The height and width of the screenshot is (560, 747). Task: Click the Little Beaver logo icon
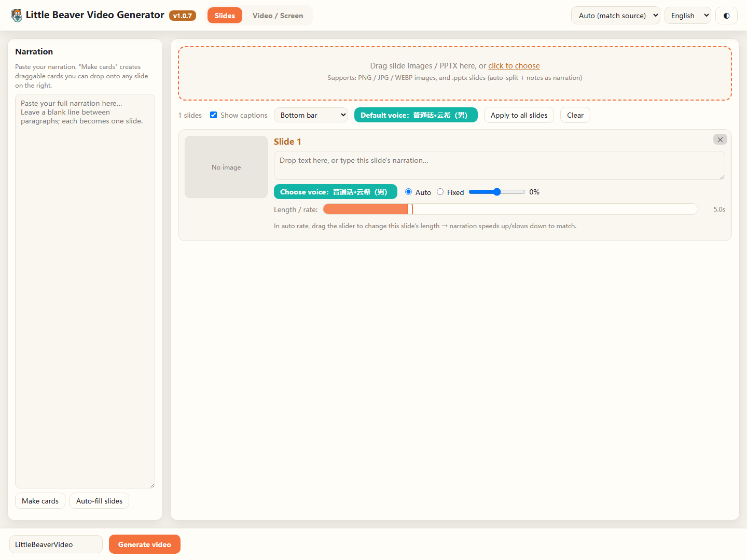click(17, 15)
